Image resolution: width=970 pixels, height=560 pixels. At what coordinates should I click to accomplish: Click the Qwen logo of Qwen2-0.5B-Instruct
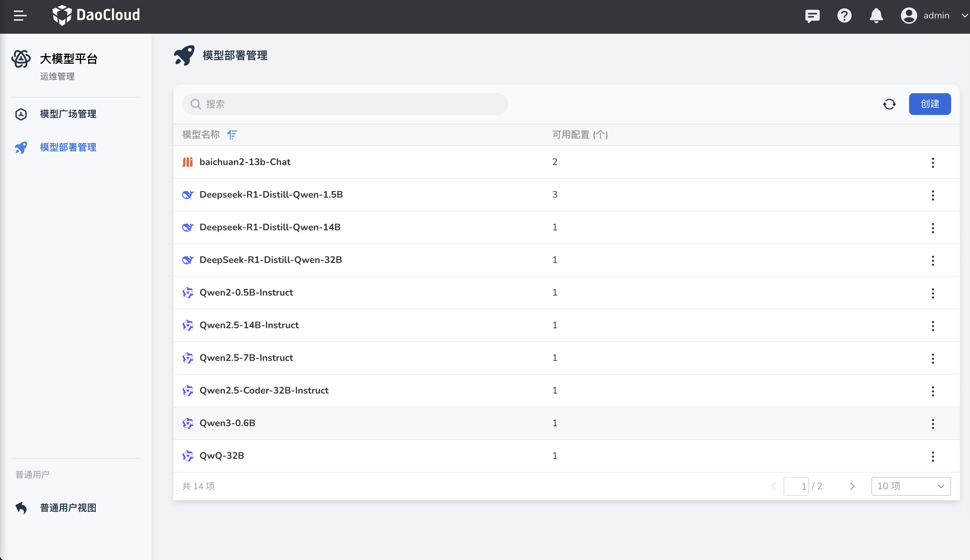pos(188,293)
